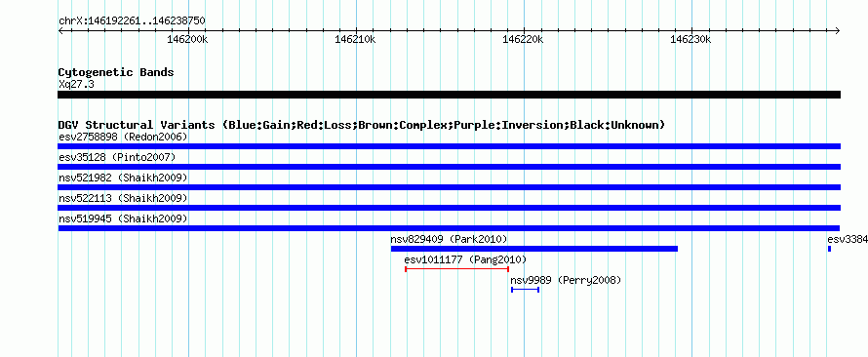This screenshot has height=357, width=868.
Task: Click the 146230k ruler tick label
Action: (x=690, y=39)
